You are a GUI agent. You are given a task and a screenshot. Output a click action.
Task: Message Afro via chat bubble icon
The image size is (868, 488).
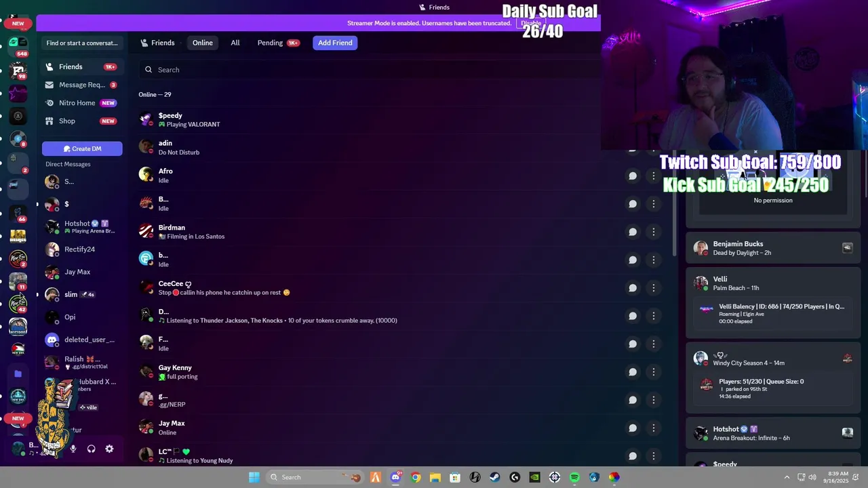click(x=632, y=176)
